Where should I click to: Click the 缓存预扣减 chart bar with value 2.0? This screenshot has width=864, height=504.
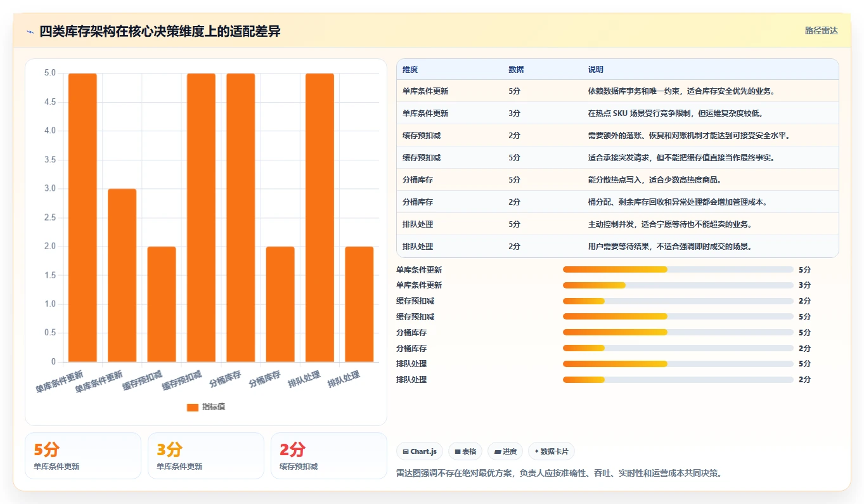162,304
